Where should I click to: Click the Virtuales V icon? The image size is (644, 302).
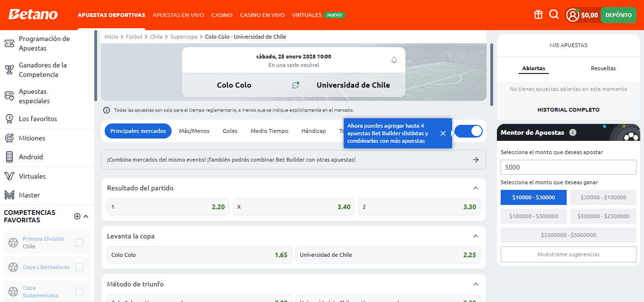pos(9,176)
